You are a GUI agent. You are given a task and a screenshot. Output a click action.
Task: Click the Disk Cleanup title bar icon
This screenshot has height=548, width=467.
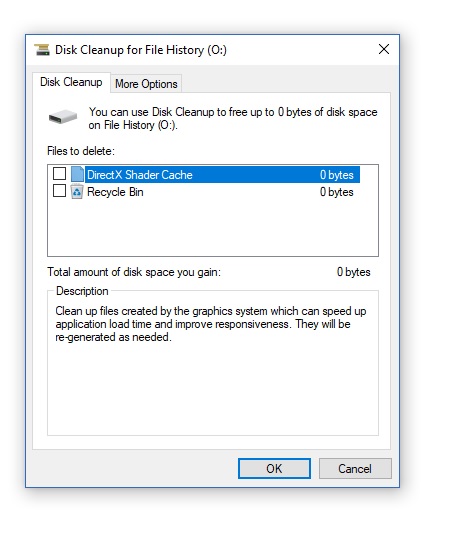(x=42, y=50)
